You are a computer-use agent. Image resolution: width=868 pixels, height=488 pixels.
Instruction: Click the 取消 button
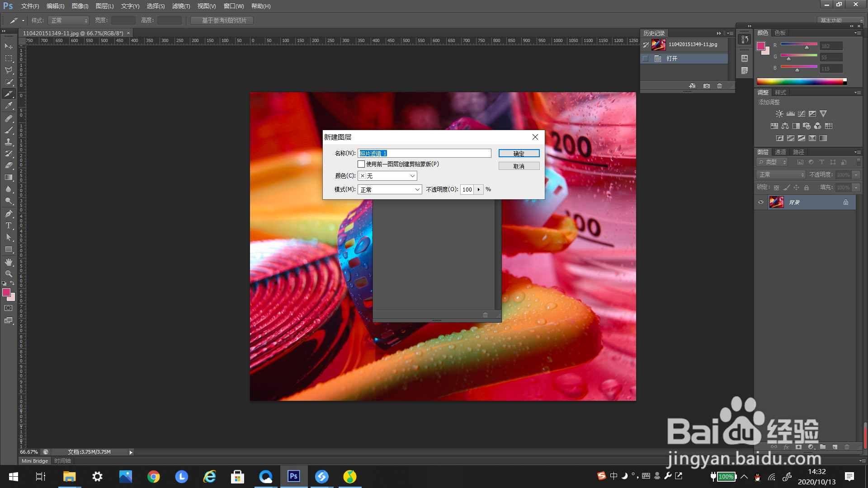click(x=519, y=166)
